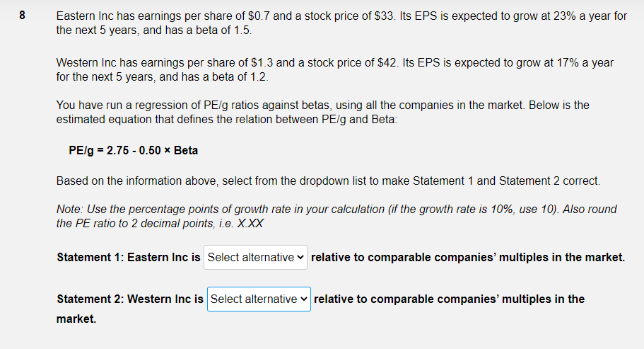Click the Eastern Inc description paragraph
The width and height of the screenshot is (644, 349).
341,23
